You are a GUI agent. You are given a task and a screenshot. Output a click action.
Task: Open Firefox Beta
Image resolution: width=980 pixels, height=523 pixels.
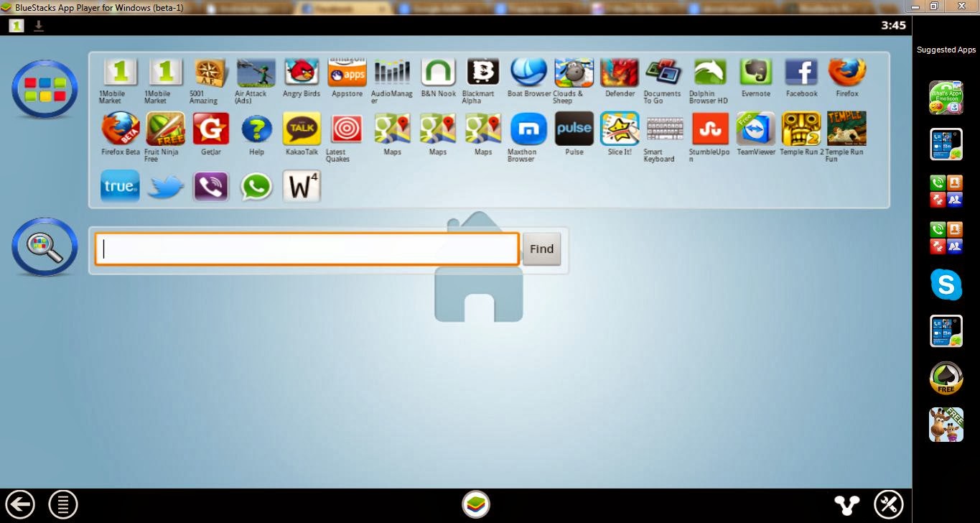121,129
